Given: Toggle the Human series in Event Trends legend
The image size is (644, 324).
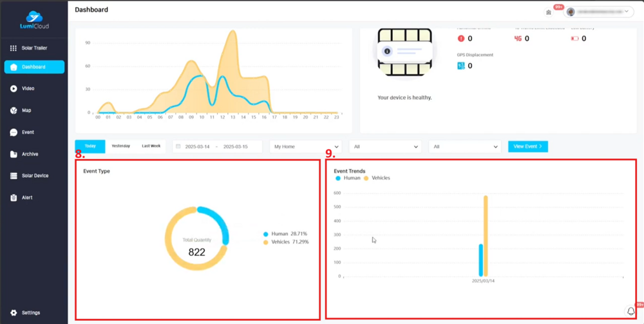Looking at the screenshot, I should click(348, 178).
